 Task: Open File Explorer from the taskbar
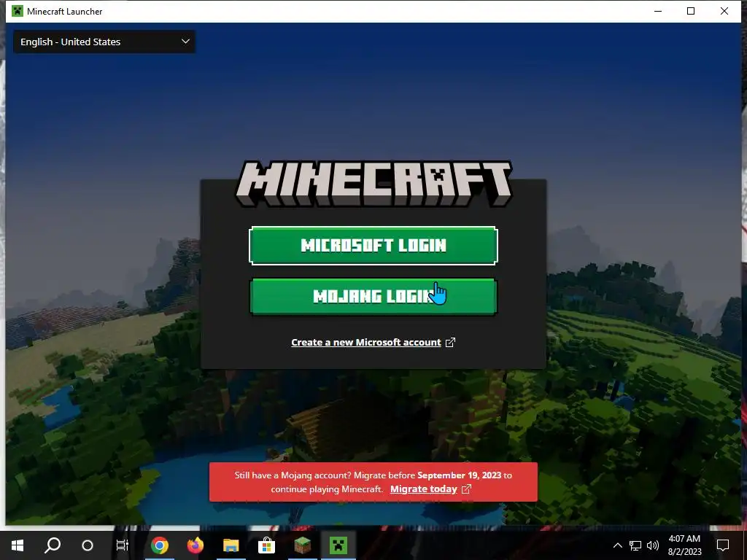[231, 545]
